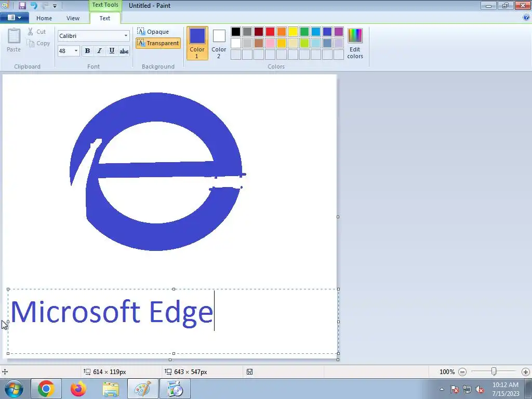Viewport: 532px width, 399px height.
Task: Select the Color 1 button
Action: click(x=197, y=43)
